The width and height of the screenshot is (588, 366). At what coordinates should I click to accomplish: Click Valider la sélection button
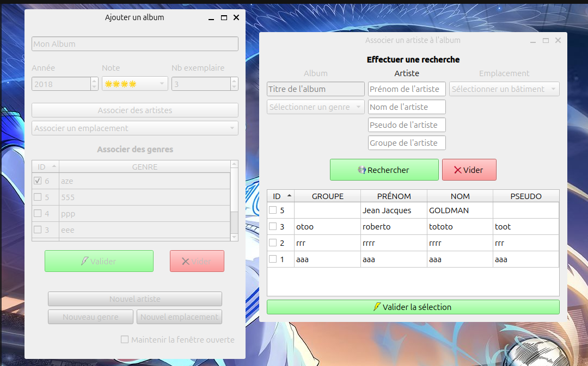pos(413,307)
